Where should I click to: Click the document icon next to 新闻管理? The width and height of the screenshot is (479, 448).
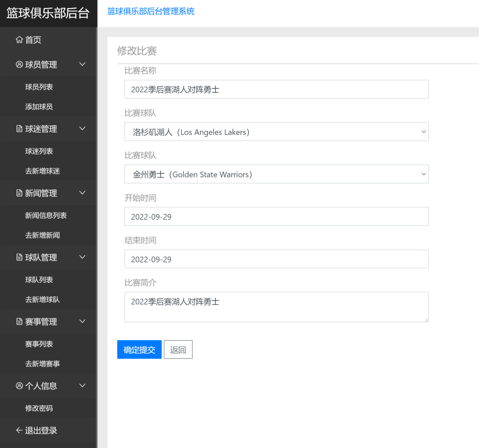[19, 193]
